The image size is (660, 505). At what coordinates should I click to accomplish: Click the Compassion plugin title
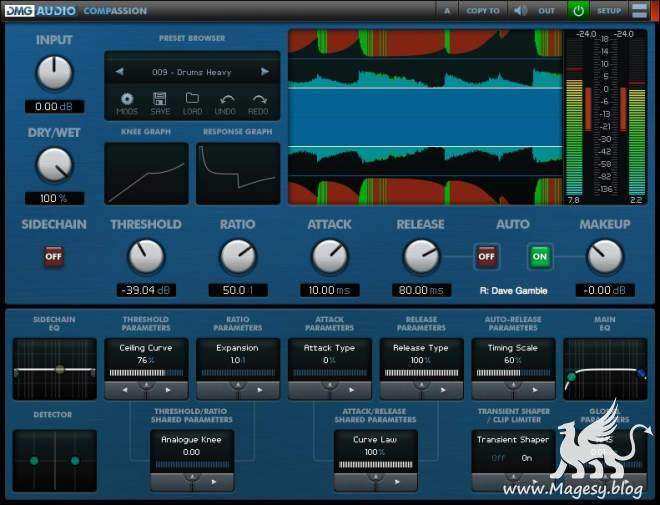(115, 11)
